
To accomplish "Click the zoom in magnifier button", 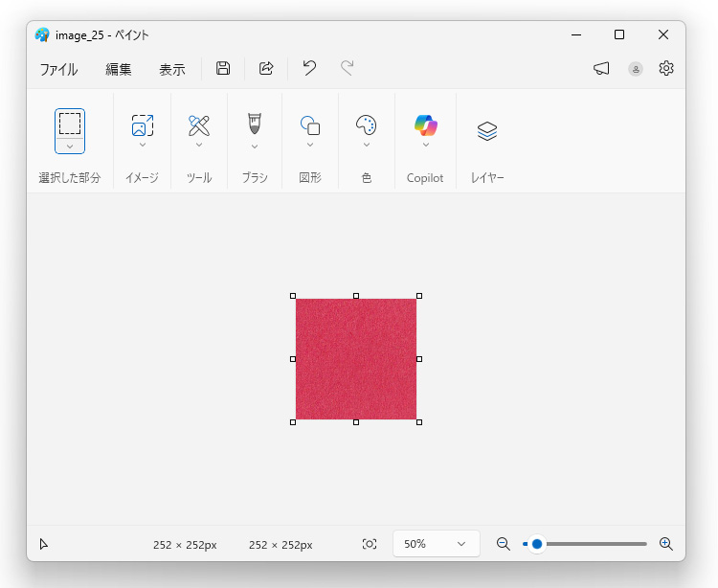I will (x=666, y=544).
